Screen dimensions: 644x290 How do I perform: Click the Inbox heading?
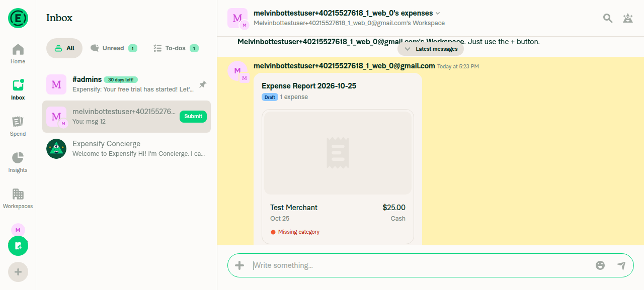[59, 18]
